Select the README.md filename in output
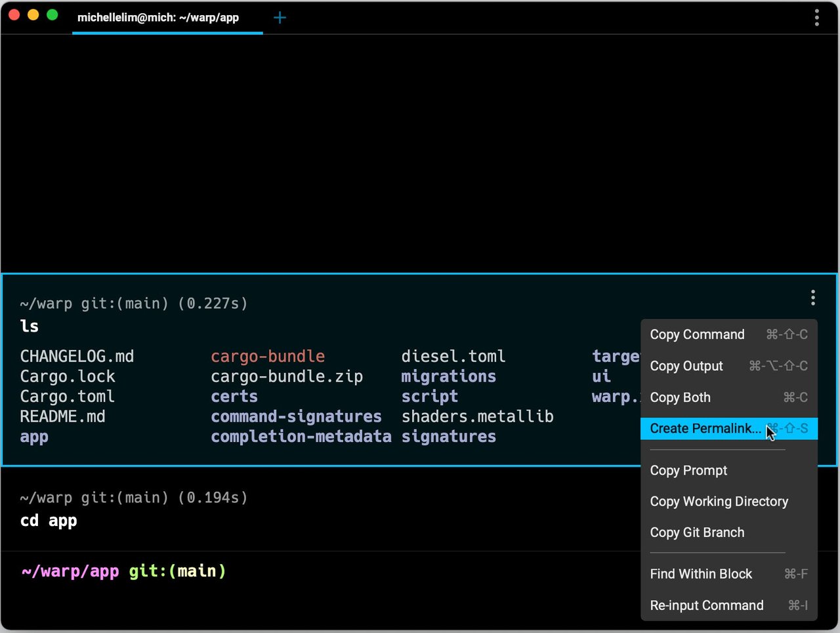 [62, 416]
